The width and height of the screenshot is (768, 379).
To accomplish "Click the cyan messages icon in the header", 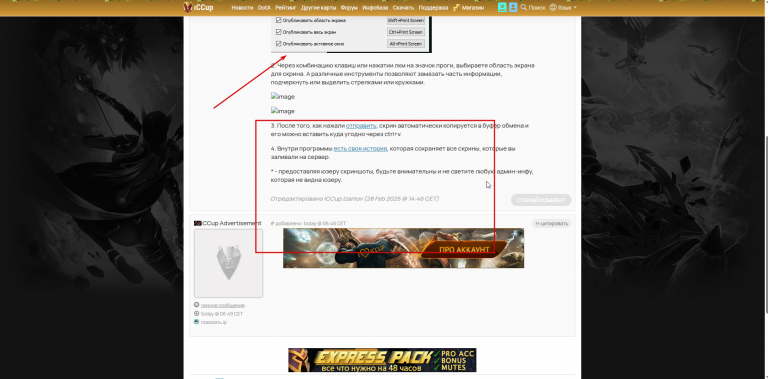I will tap(502, 7).
